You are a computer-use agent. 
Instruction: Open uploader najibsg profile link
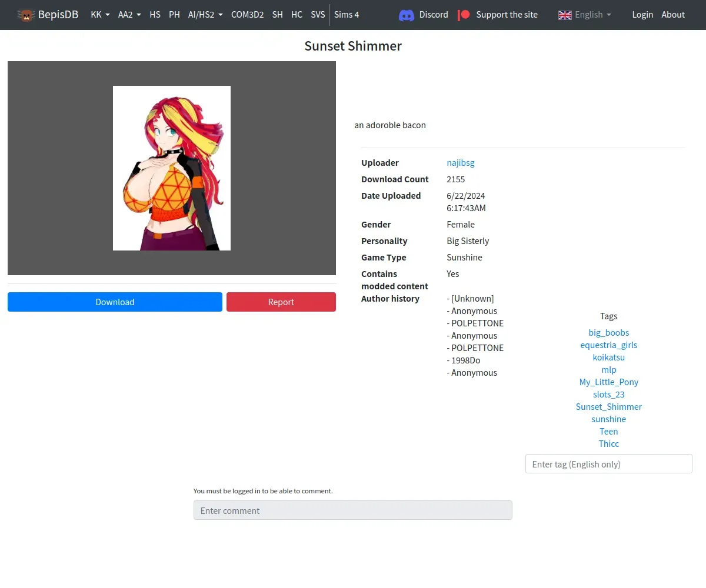(x=461, y=163)
